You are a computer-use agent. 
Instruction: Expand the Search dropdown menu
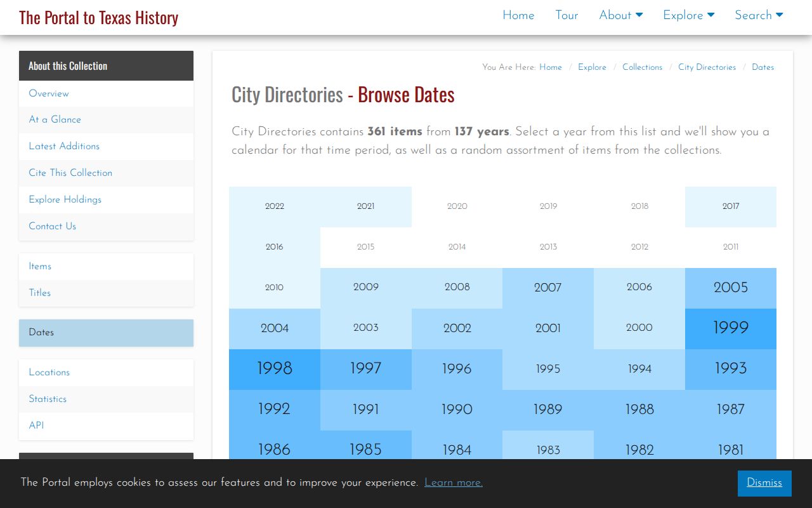pyautogui.click(x=759, y=15)
